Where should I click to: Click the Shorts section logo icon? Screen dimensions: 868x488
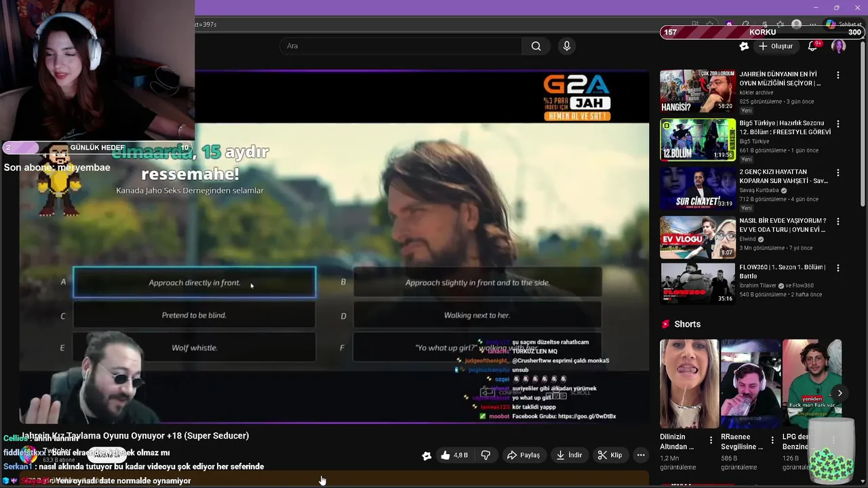click(x=665, y=324)
